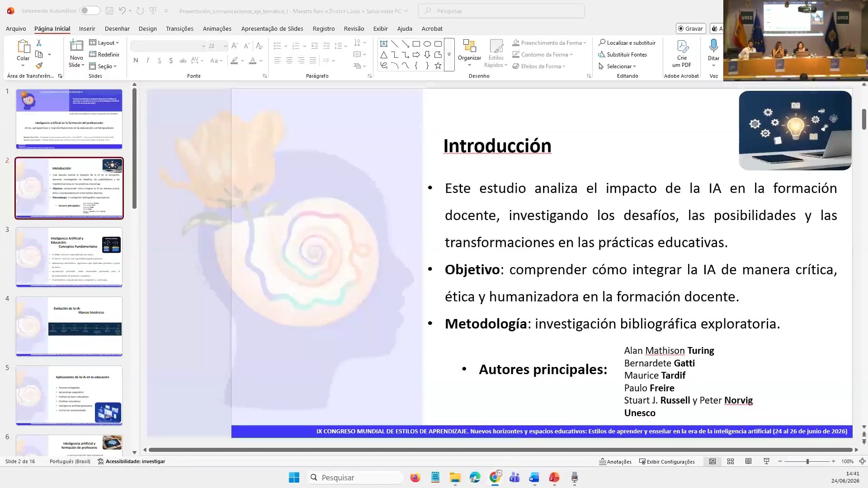The image size is (868, 488).
Task: Select slide 5 thumbnail
Action: [69, 395]
